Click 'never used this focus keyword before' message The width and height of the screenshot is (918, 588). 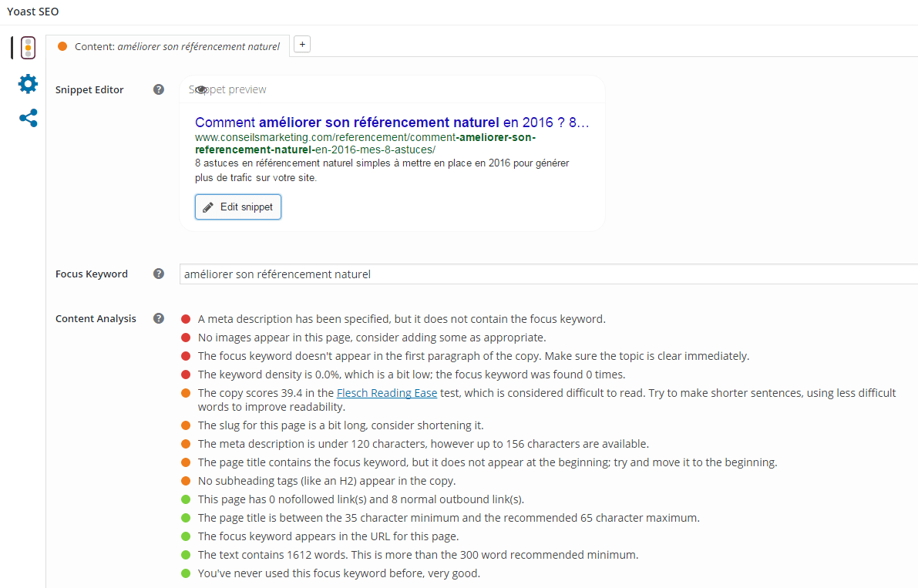pyautogui.click(x=339, y=573)
